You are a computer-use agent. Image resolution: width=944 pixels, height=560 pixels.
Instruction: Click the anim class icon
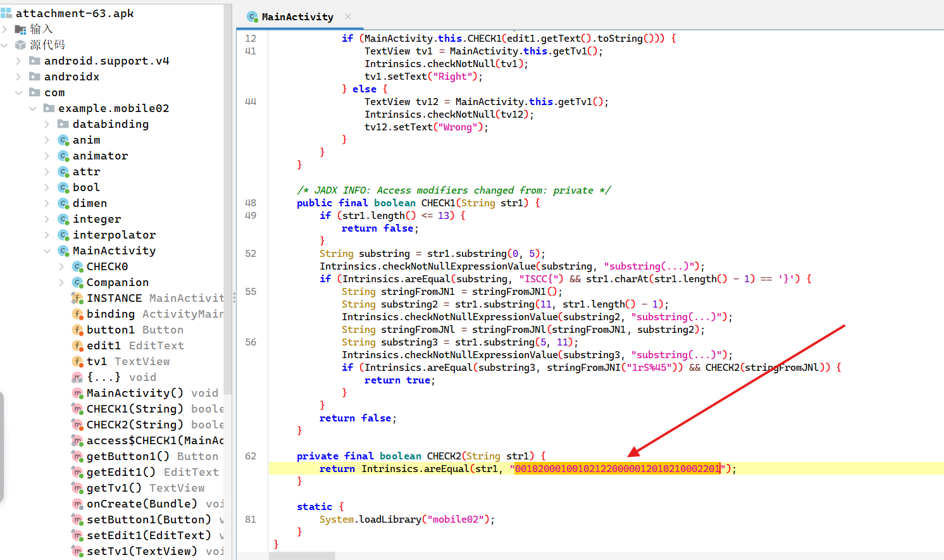click(63, 140)
